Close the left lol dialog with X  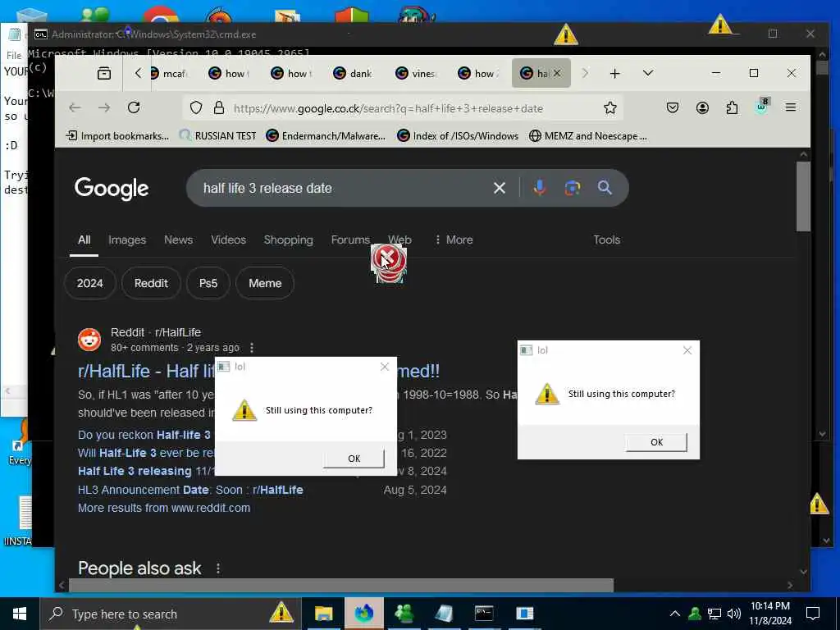(385, 367)
